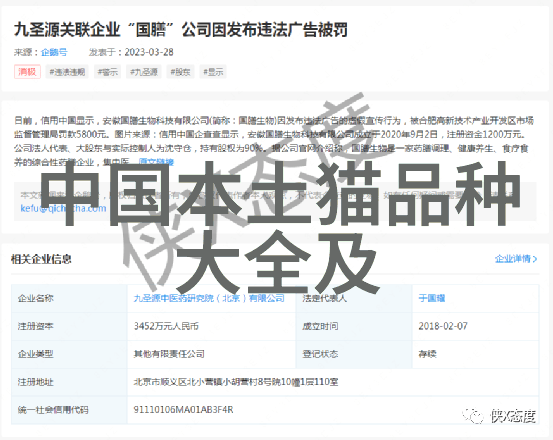Click the 统一社会信用代码 row label
This screenshot has width=553, height=440.
coord(53,410)
